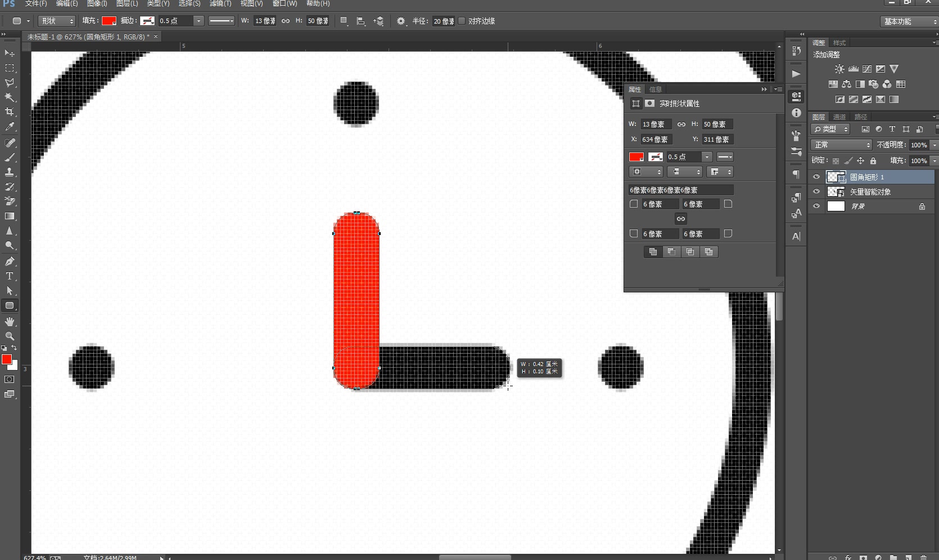Hide the 背景 layer
The image size is (939, 560).
pos(816,206)
